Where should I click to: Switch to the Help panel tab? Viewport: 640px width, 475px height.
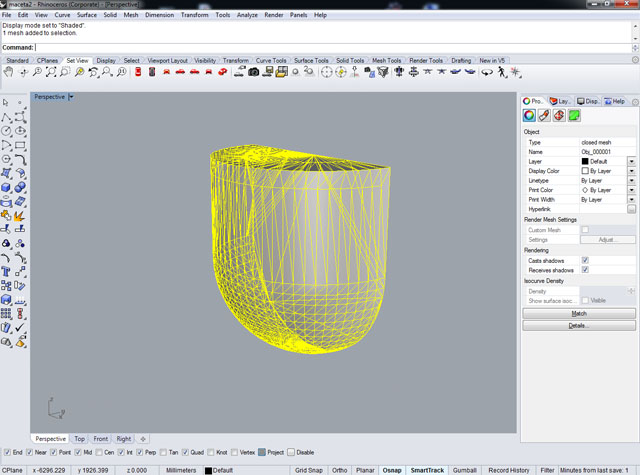(615, 101)
